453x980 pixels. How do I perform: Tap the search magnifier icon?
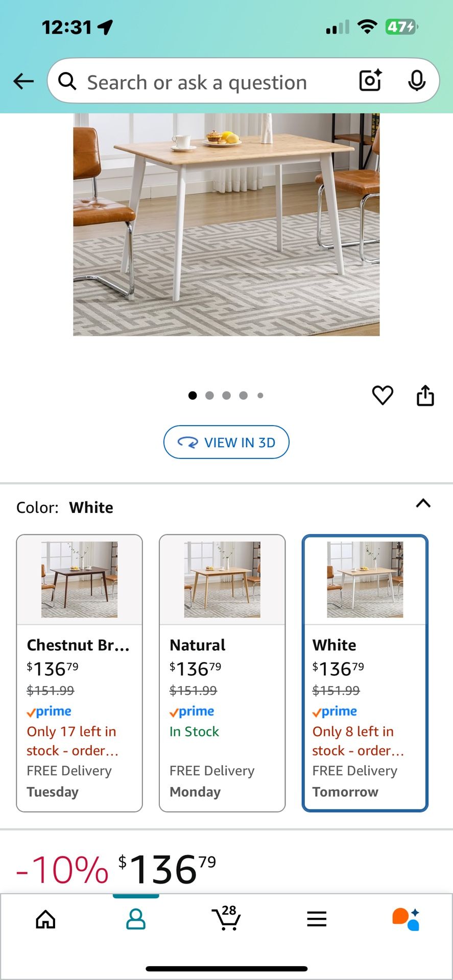point(67,81)
